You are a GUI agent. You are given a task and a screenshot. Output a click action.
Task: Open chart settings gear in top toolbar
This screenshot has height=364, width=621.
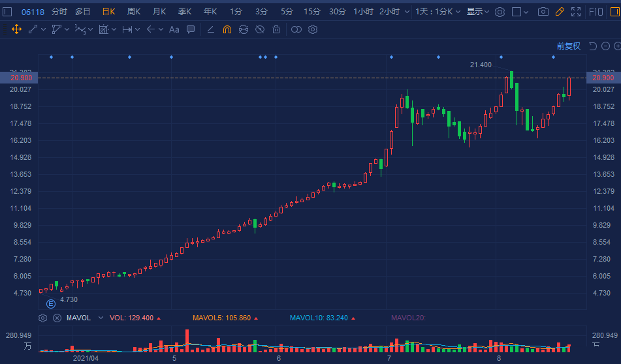(x=500, y=12)
